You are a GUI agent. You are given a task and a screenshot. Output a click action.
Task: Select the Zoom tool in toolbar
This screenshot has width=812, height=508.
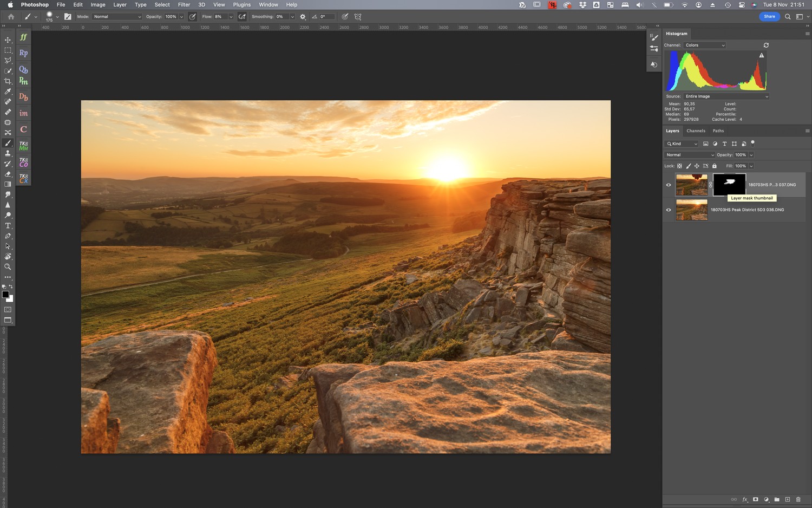click(8, 267)
